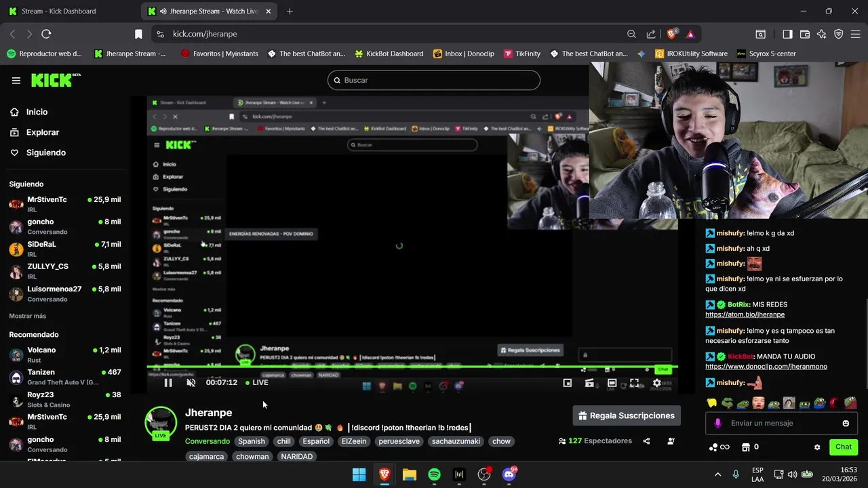Open File Explorer from the taskbar

point(409,474)
